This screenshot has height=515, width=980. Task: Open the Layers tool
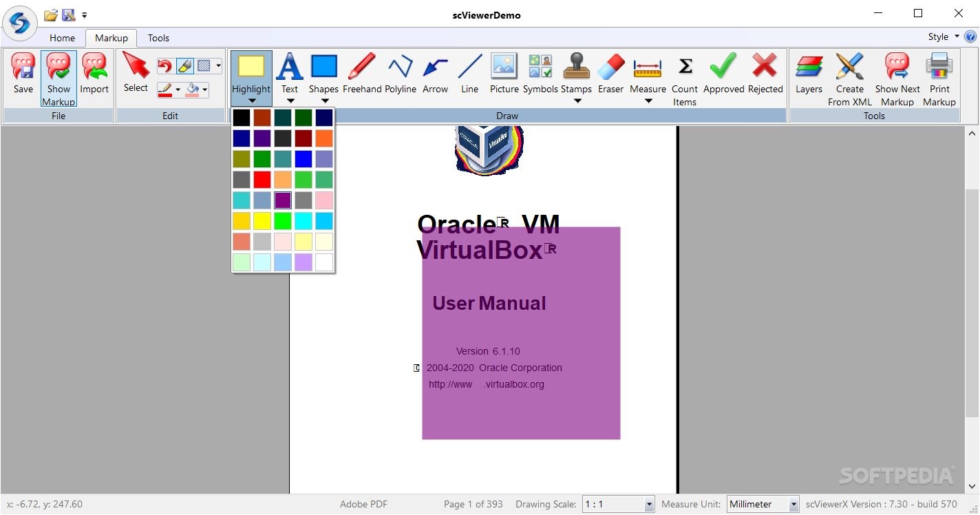[x=809, y=74]
